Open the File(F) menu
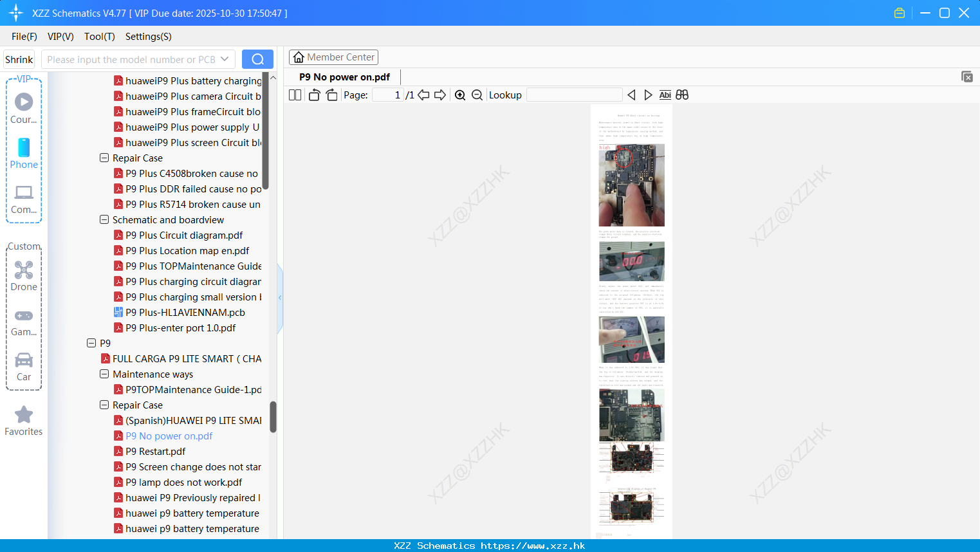This screenshot has width=980, height=552. 24,37
